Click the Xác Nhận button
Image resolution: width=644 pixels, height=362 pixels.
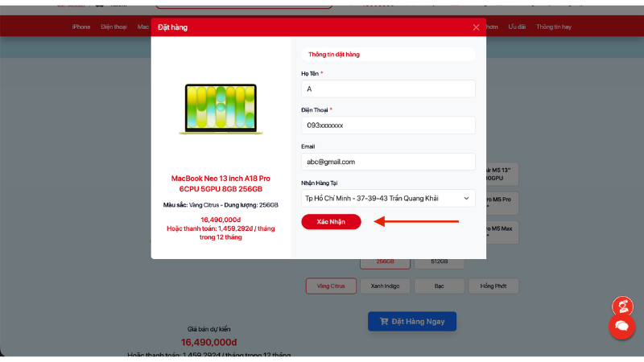click(x=331, y=222)
